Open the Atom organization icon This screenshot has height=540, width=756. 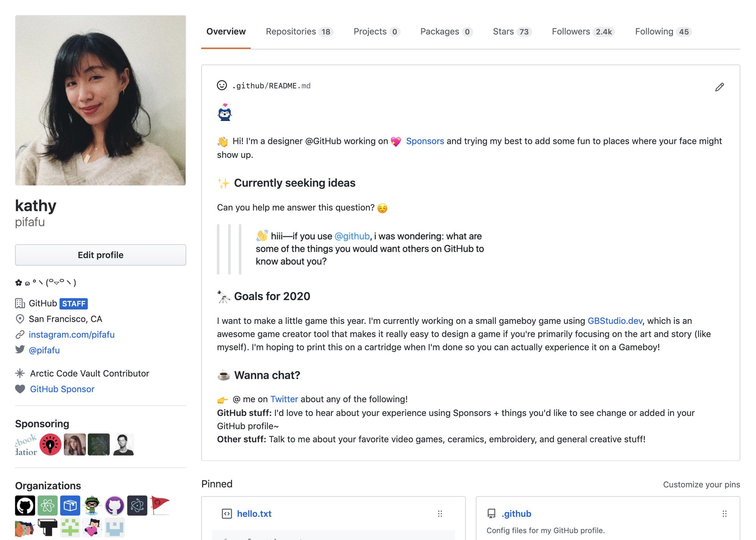coord(47,505)
